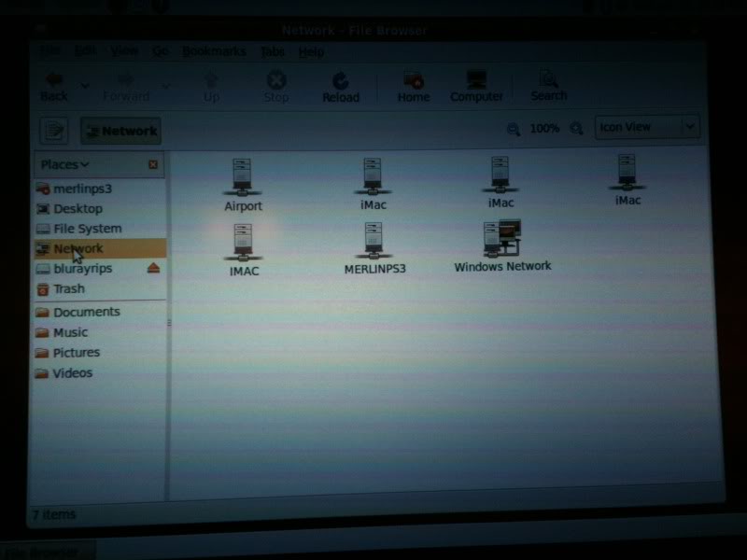Open the Edit menu
This screenshot has height=560, width=747.
[86, 51]
